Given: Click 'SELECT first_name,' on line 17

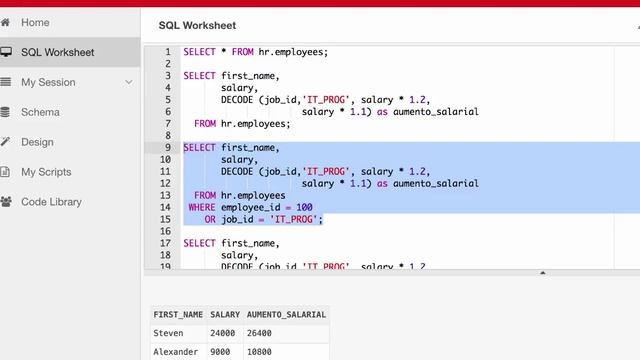Looking at the screenshot, I should [231, 243].
